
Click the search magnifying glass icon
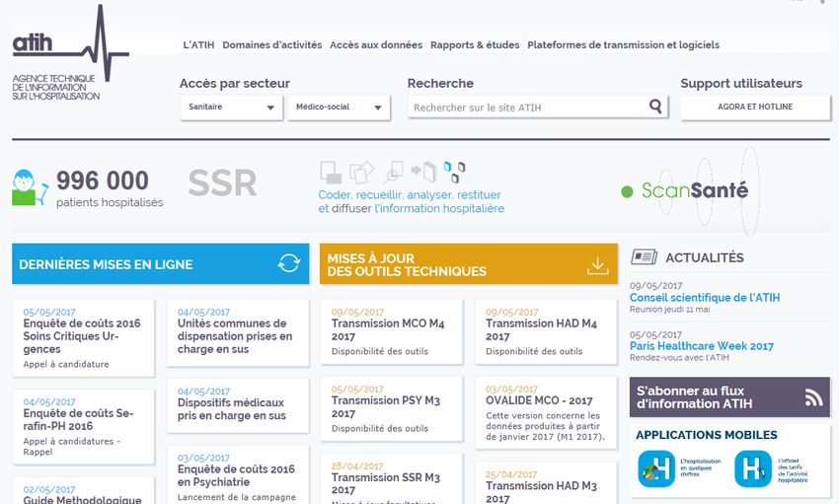pos(656,107)
